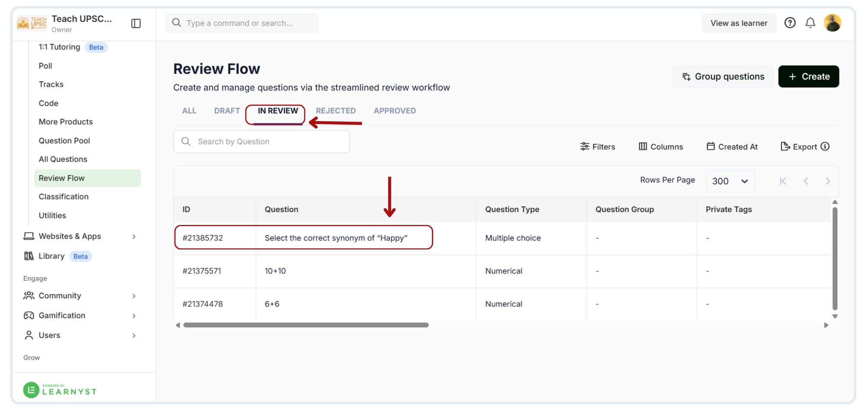
Task: Open All Questions in sidebar
Action: point(63,159)
